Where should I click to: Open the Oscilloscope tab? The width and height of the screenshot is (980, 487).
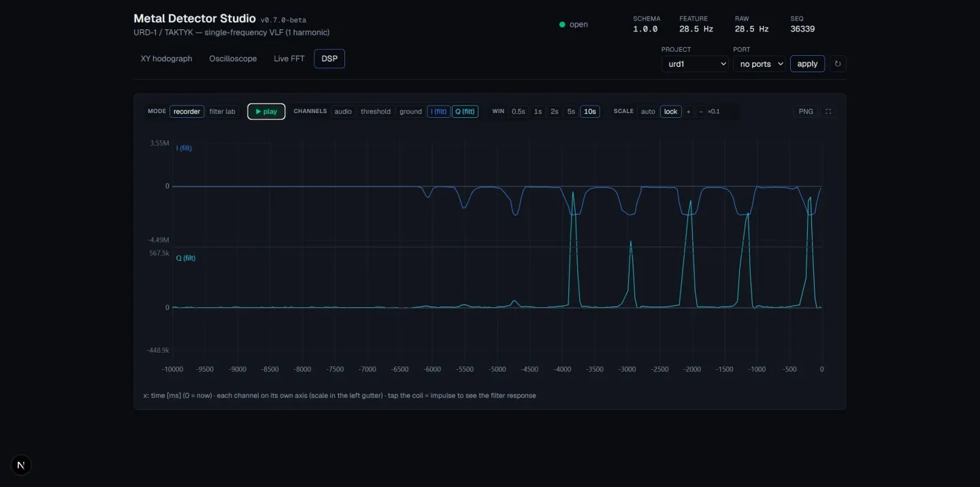click(x=233, y=59)
